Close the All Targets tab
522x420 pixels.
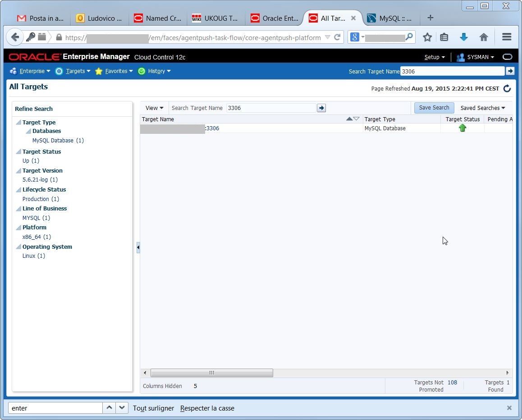click(x=353, y=18)
